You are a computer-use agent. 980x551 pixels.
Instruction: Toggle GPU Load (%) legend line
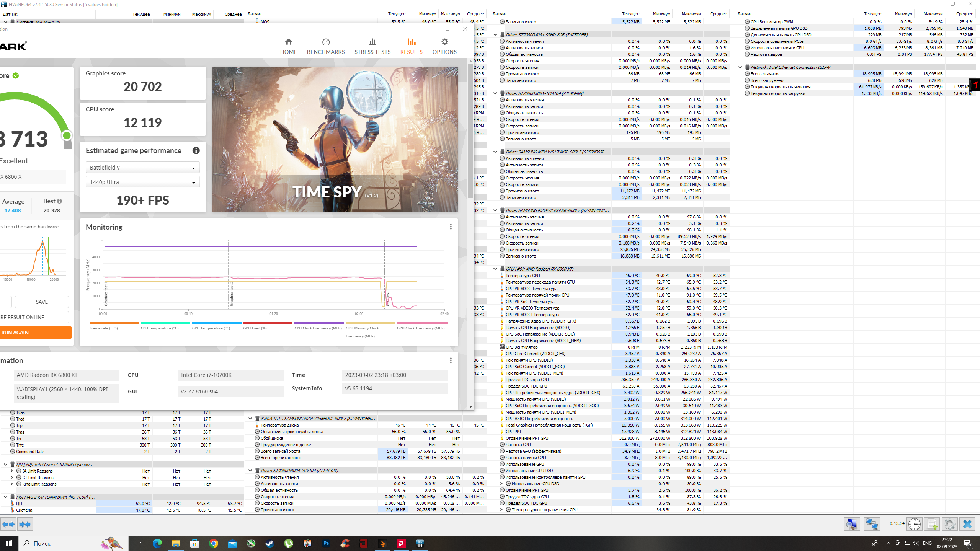coord(255,328)
